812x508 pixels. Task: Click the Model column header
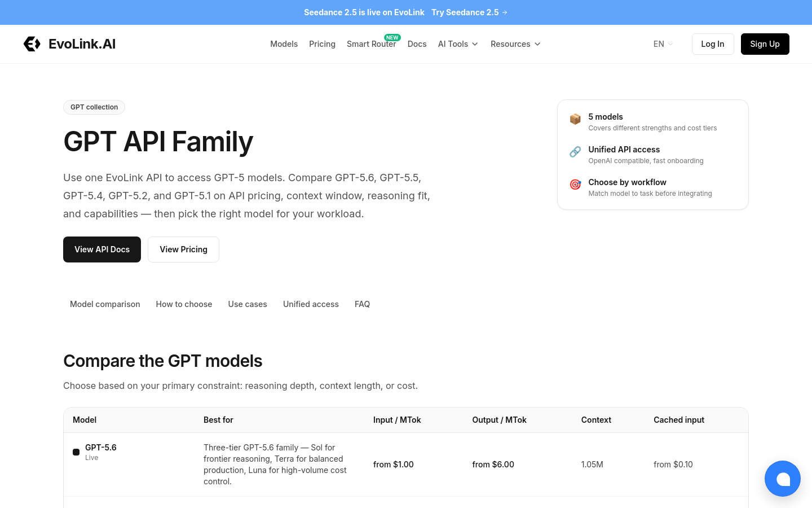pos(85,420)
